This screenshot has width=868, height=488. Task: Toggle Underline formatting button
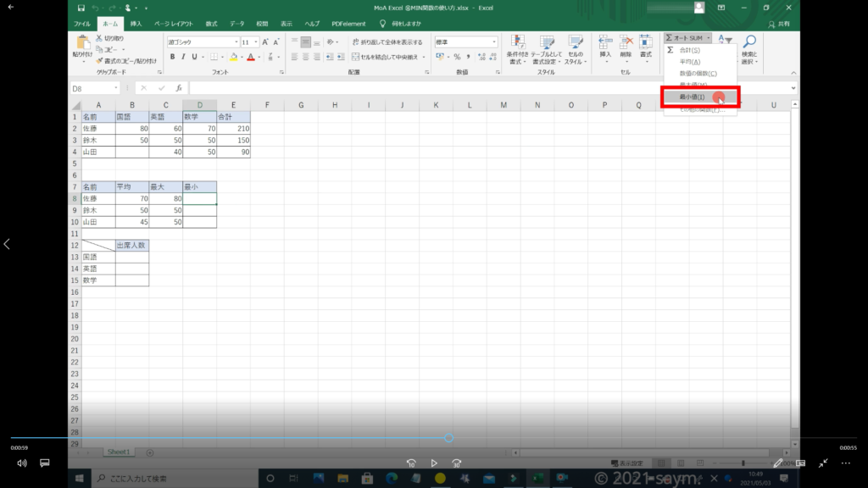point(195,57)
